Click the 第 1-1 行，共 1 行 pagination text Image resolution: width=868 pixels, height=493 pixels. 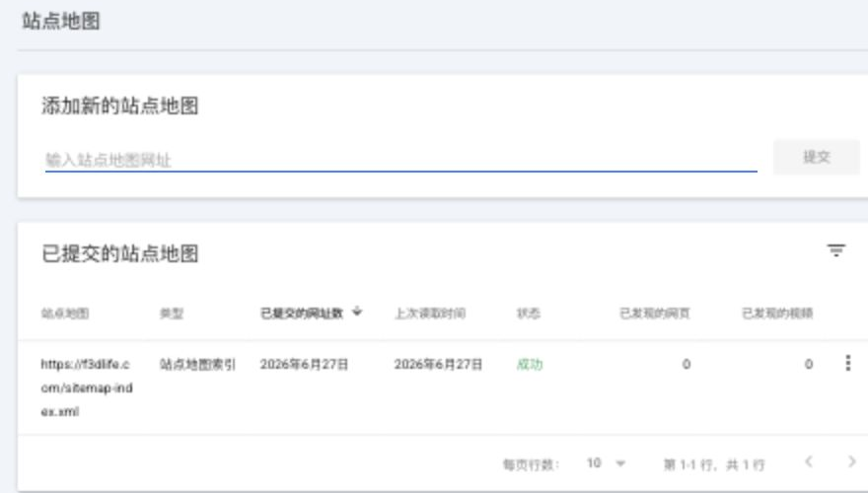pyautogui.click(x=714, y=464)
